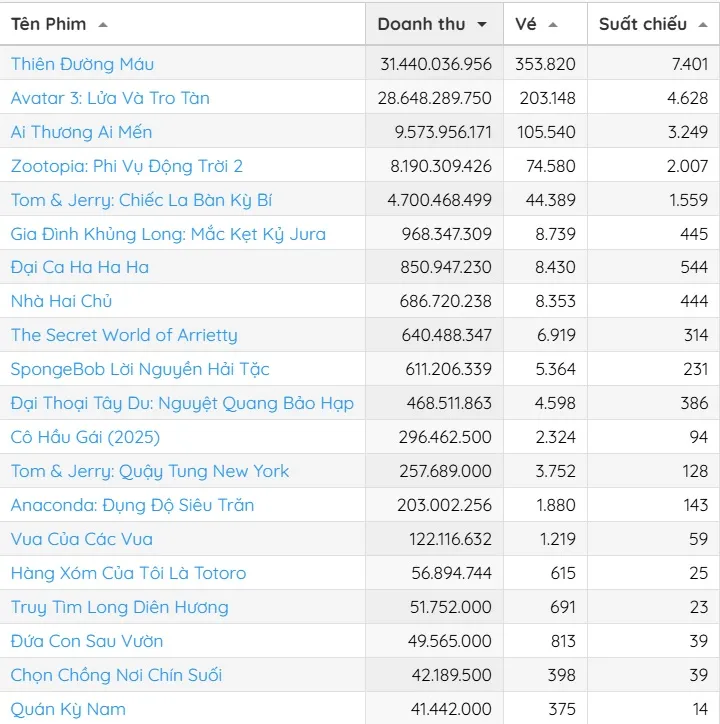Viewport: 720px width, 724px height.
Task: Select Hàng Xóm Của Tôi Là Totoro
Action: [128, 573]
